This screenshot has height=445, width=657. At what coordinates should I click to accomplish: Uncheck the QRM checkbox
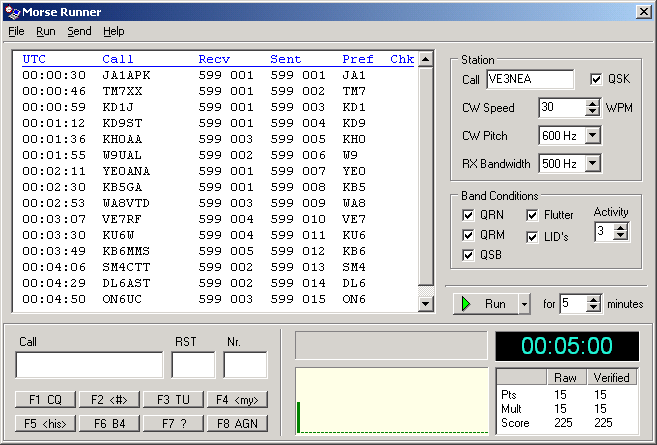(468, 235)
